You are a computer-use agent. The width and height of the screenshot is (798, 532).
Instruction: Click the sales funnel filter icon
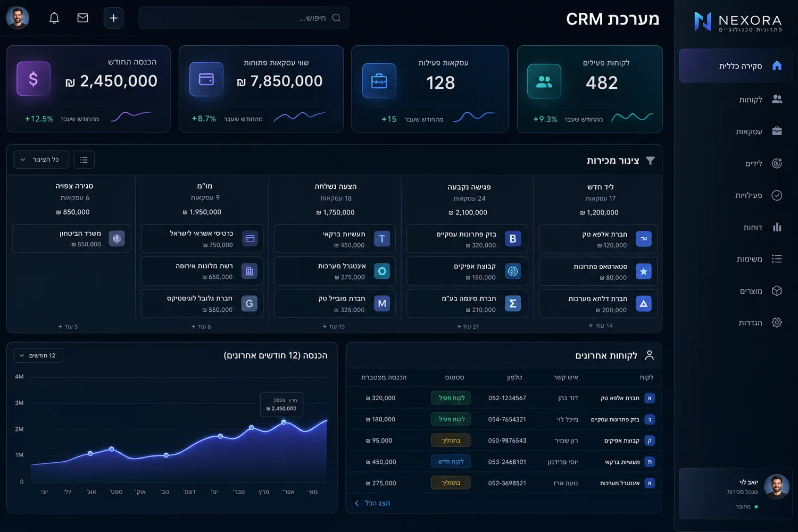[650, 161]
